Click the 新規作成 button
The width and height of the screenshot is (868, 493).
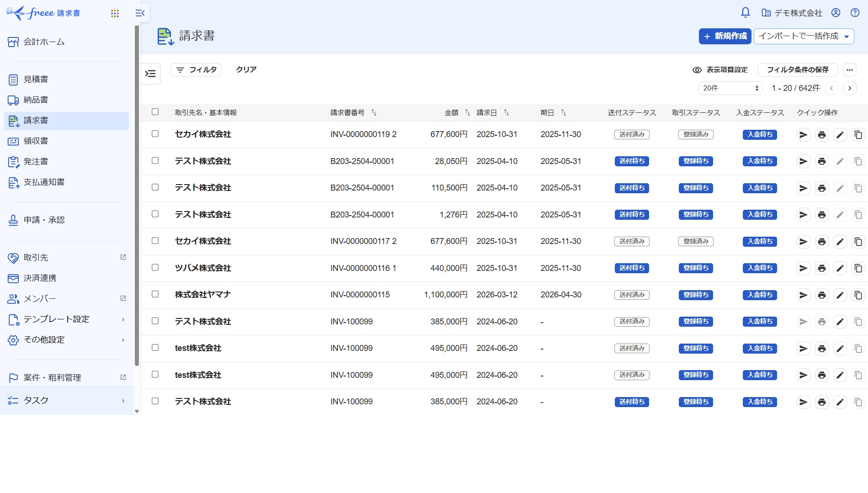pos(724,36)
